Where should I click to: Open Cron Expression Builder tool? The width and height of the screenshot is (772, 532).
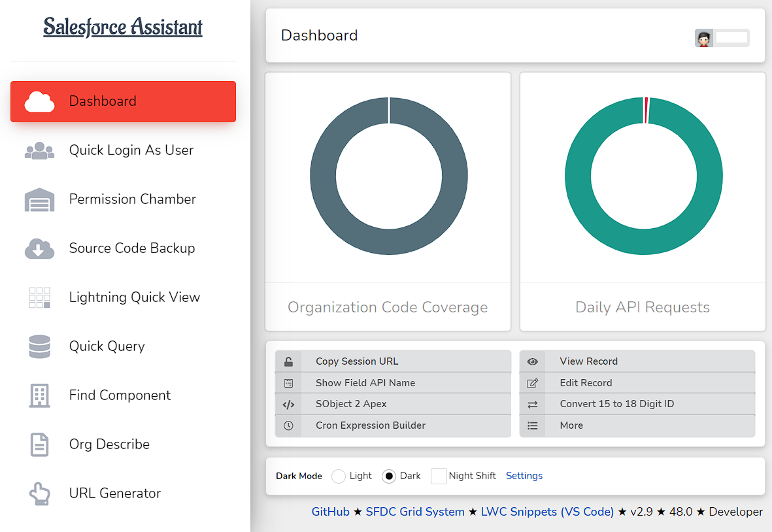[393, 425]
